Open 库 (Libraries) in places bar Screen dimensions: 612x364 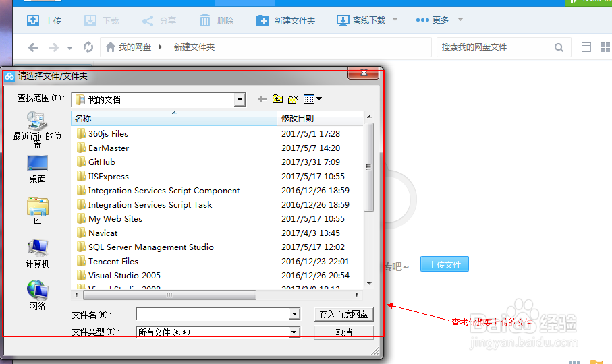(x=37, y=212)
